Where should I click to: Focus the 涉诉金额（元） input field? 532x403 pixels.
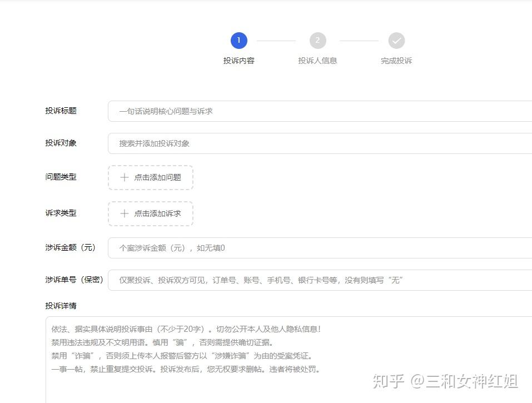[320, 248]
